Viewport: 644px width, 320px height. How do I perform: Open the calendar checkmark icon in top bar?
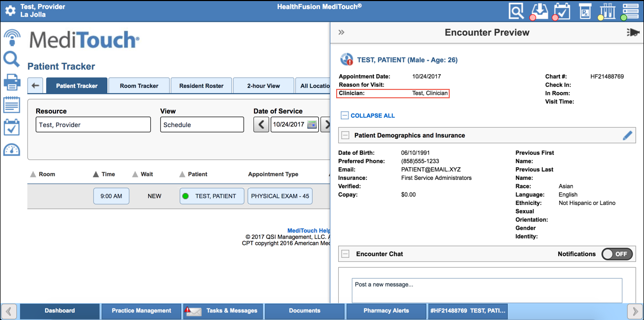coord(561,11)
